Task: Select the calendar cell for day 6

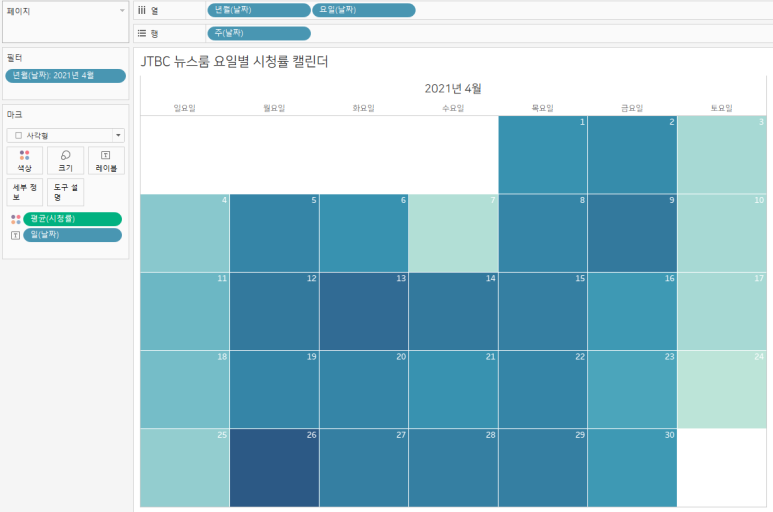Action: 364,233
